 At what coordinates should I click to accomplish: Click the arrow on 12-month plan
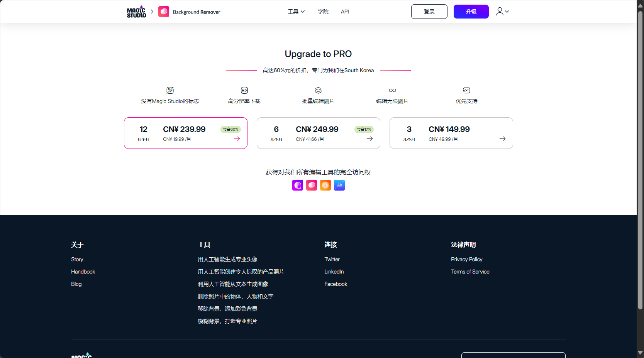pyautogui.click(x=237, y=138)
